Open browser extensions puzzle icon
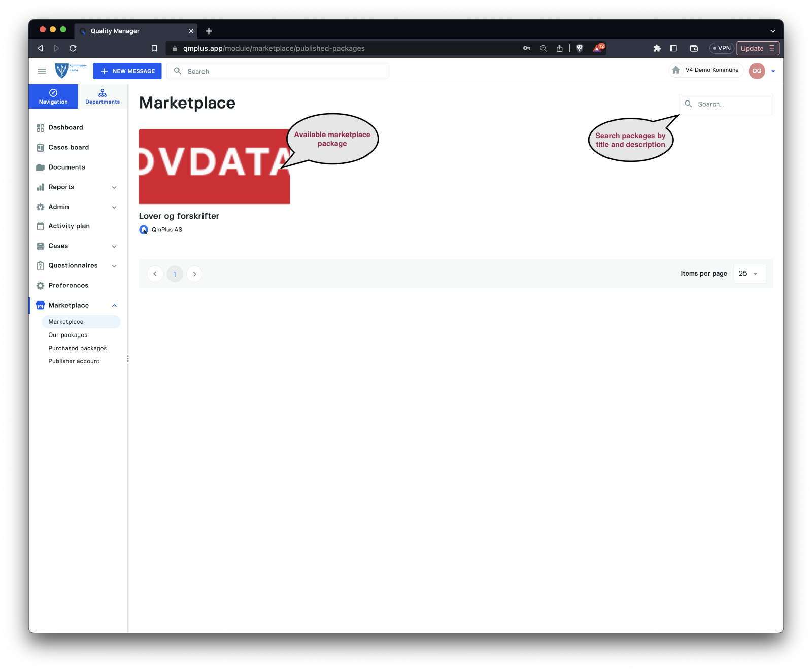812x671 pixels. (x=657, y=48)
